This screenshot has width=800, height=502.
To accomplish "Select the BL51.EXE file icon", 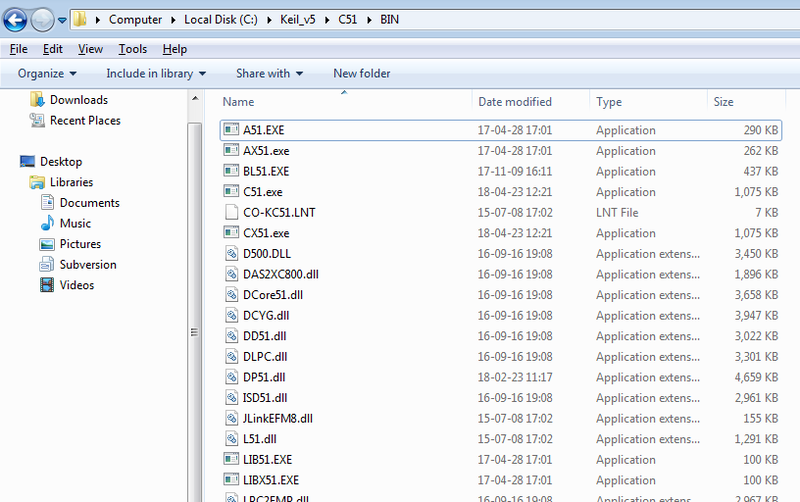I will [231, 171].
